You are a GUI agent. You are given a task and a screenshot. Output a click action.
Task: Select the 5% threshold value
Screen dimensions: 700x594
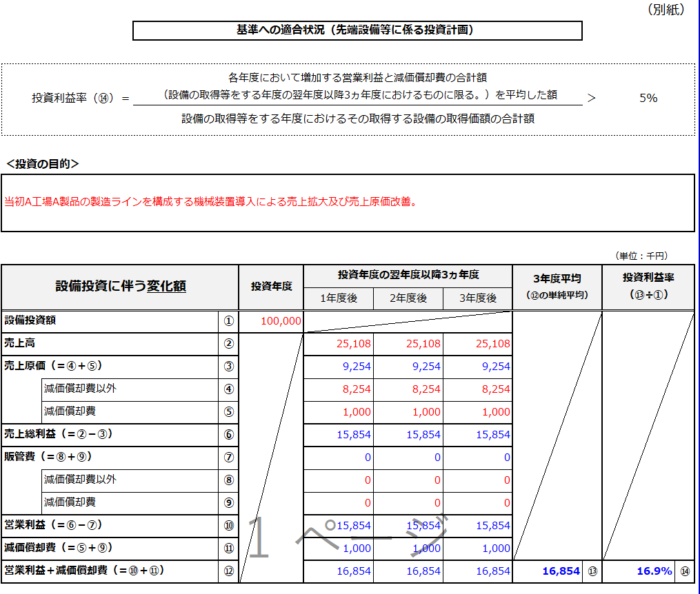click(x=648, y=98)
